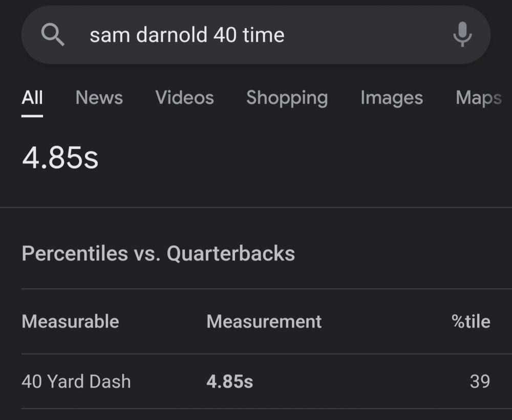The height and width of the screenshot is (420, 512).
Task: Open the Maps tab
Action: [478, 97]
